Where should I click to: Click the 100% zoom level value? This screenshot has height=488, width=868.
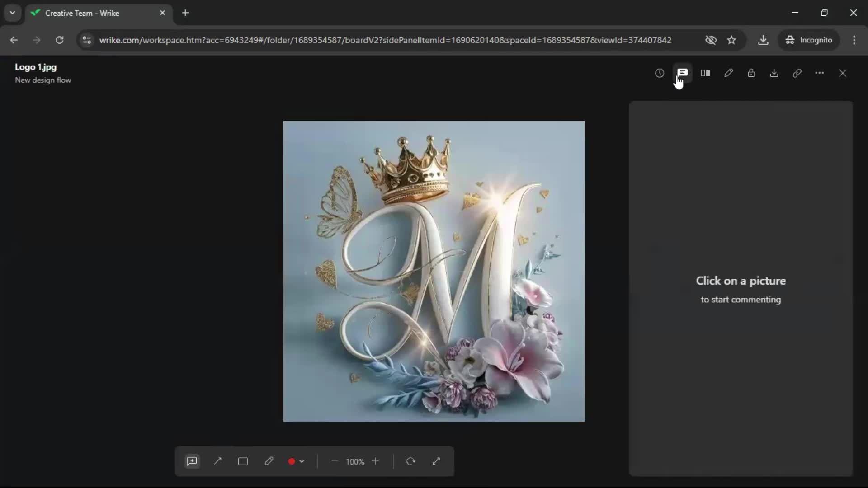[x=355, y=462]
